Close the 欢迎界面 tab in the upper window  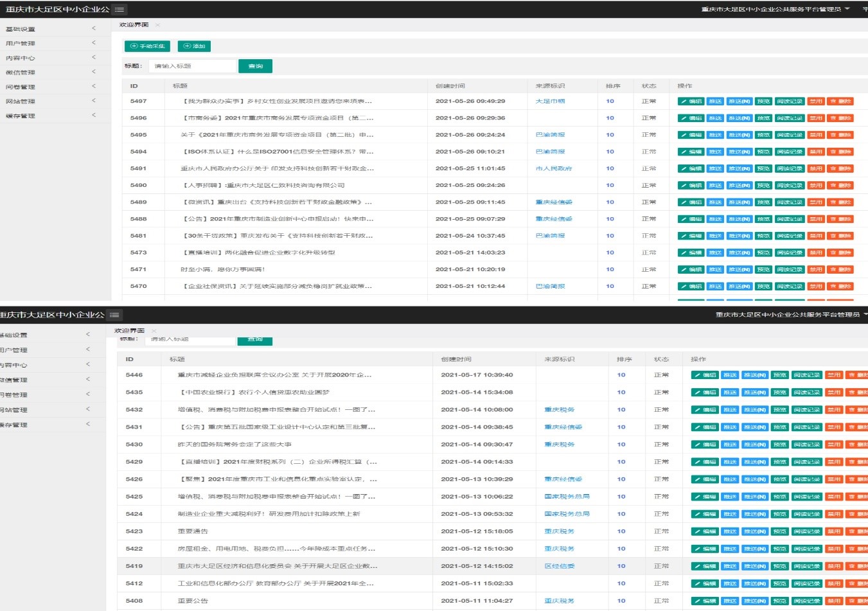click(x=157, y=25)
